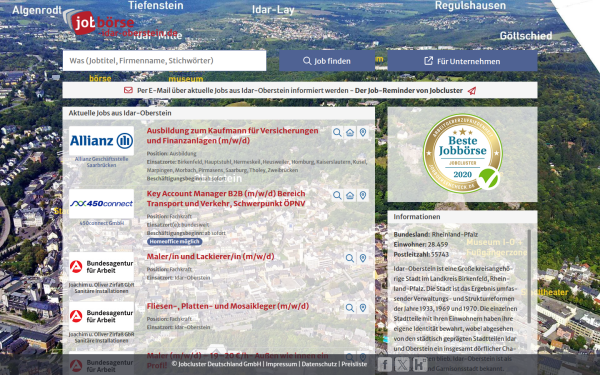This screenshot has height=375, width=600.
Task: Click the Job finden button
Action: [327, 61]
